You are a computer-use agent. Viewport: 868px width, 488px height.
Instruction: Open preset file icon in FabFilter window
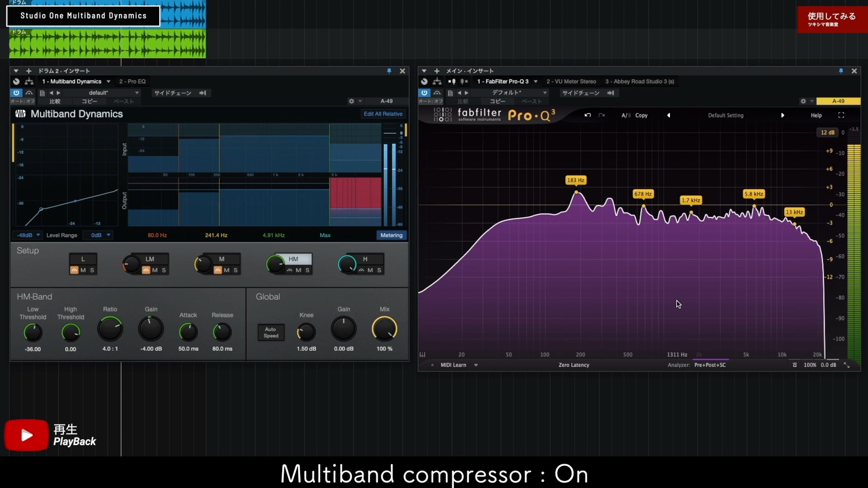click(x=450, y=93)
